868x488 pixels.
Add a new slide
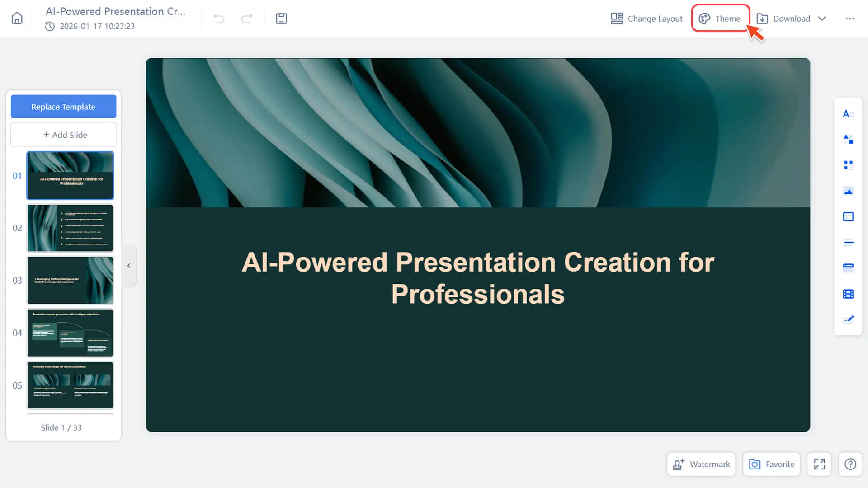point(63,135)
